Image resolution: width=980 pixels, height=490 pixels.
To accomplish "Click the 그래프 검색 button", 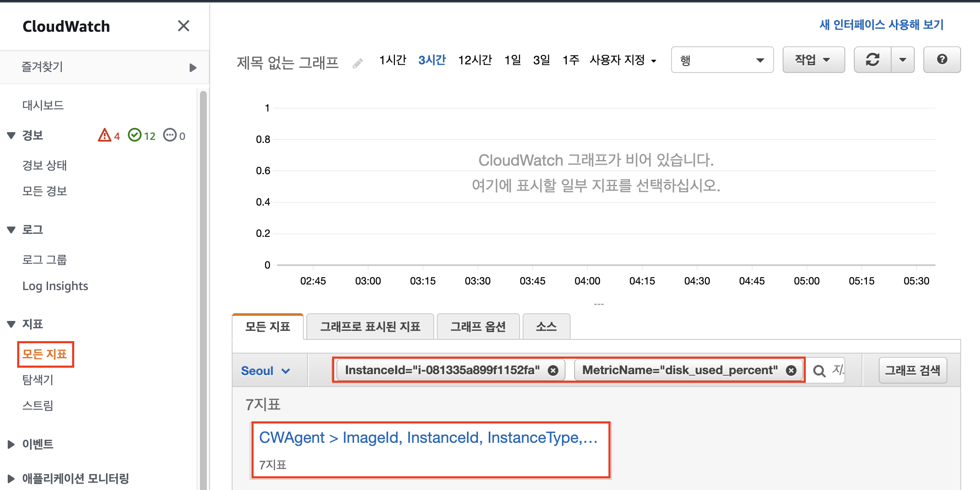I will pyautogui.click(x=912, y=370).
